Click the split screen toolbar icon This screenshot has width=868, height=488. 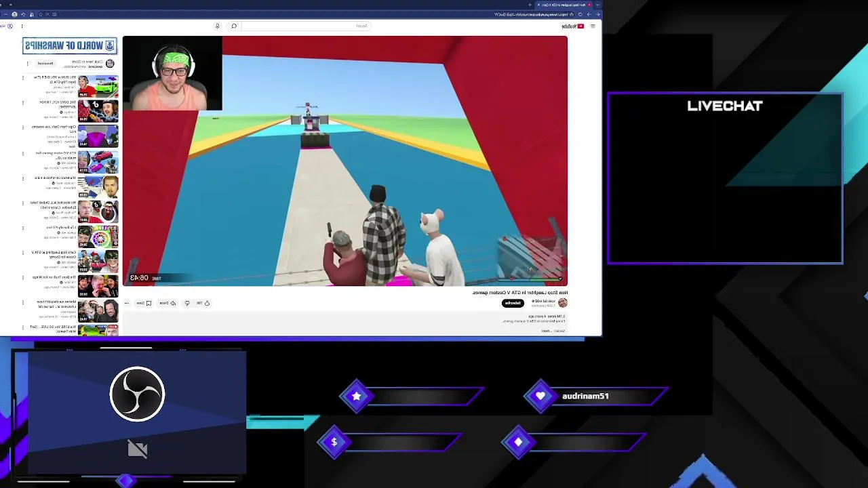click(54, 14)
